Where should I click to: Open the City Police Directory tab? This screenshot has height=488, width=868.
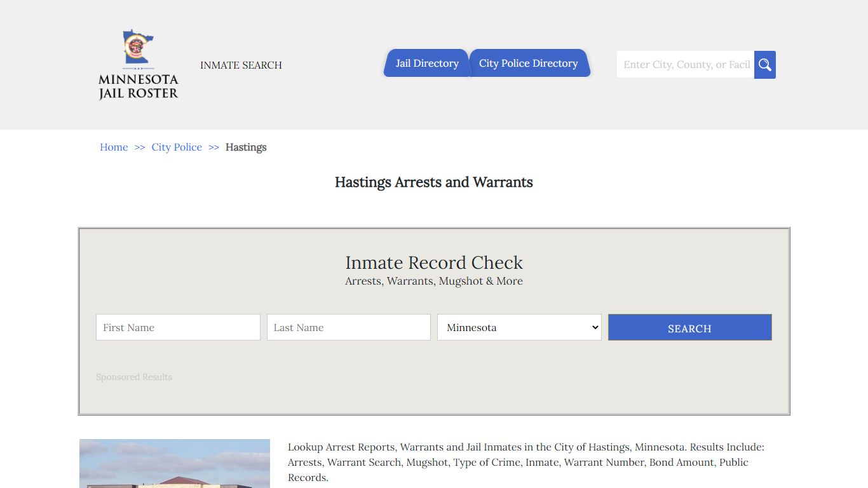[529, 63]
